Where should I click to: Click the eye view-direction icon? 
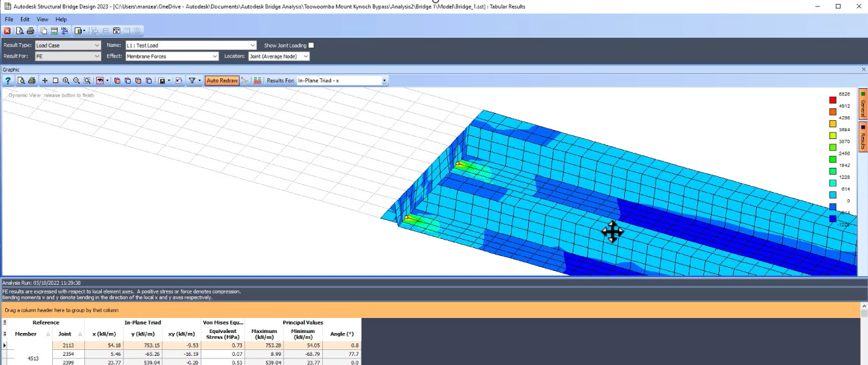tap(100, 80)
